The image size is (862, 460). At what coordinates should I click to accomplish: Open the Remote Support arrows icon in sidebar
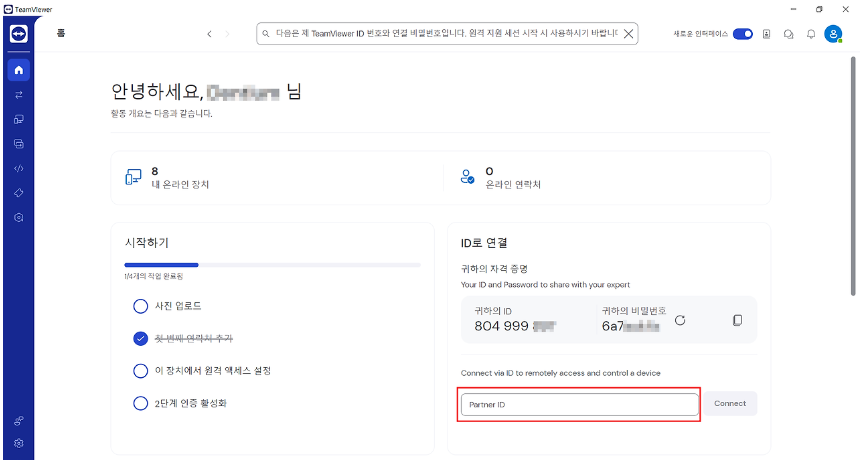tap(19, 95)
